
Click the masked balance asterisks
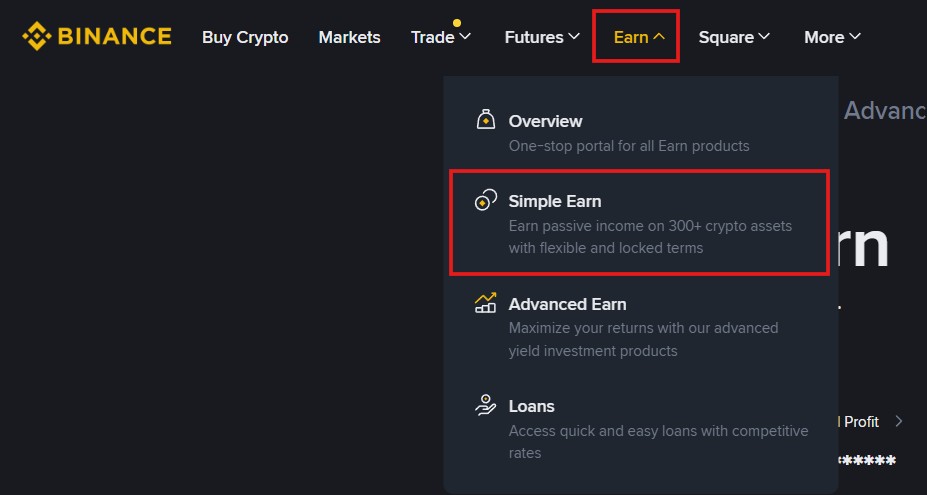[866, 461]
